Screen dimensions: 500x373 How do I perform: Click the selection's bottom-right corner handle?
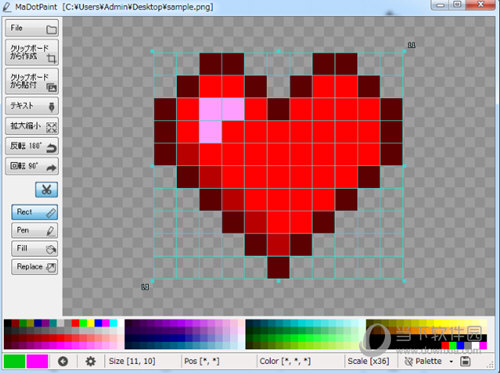[404, 281]
